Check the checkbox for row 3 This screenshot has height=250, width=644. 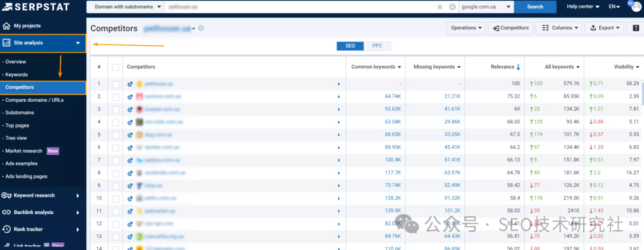[x=116, y=110]
